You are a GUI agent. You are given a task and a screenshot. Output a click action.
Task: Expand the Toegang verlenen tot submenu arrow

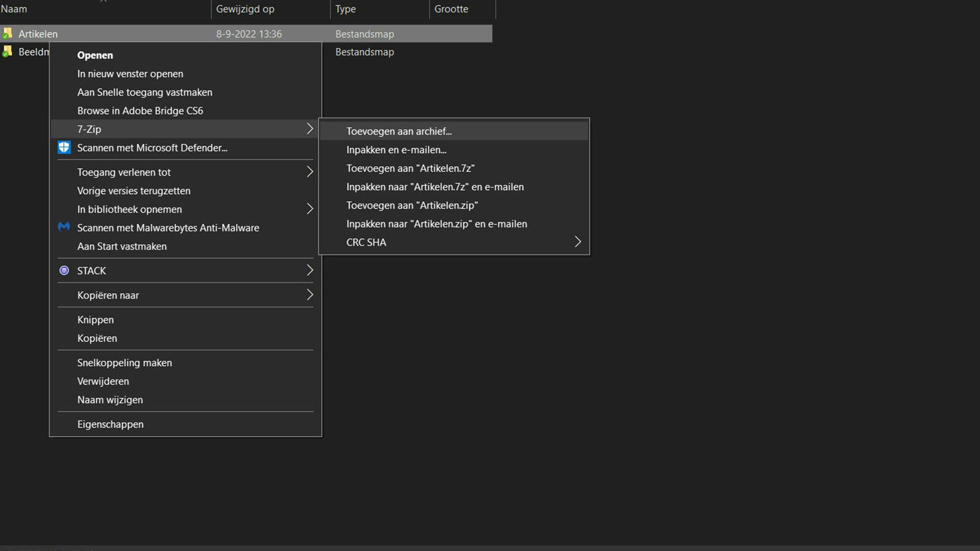309,172
